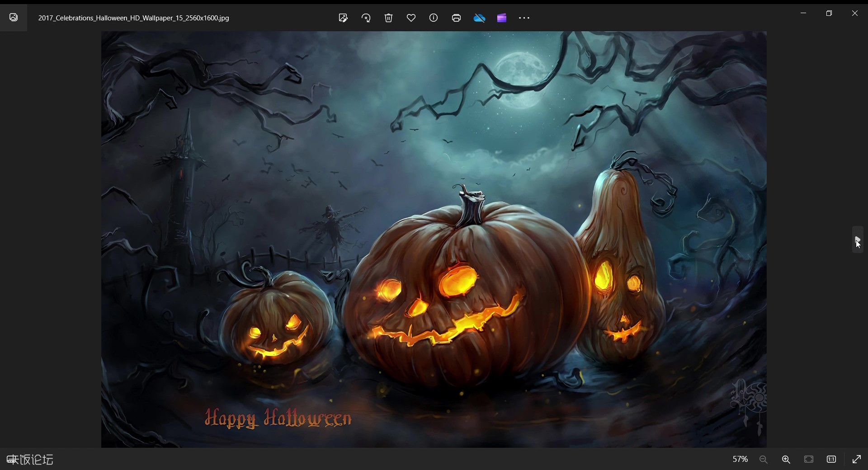The height and width of the screenshot is (470, 868).
Task: Minimize the Photos window
Action: pyautogui.click(x=803, y=13)
